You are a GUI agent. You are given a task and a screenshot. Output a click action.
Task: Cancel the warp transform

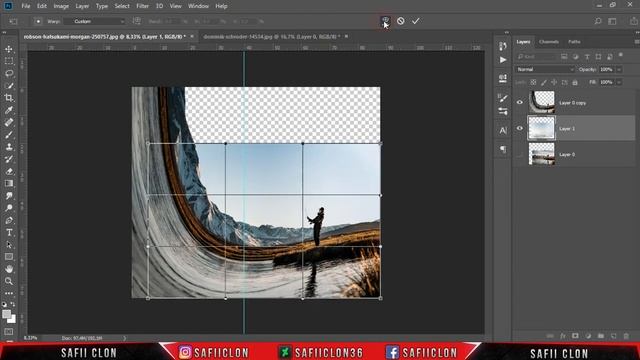[x=400, y=21]
